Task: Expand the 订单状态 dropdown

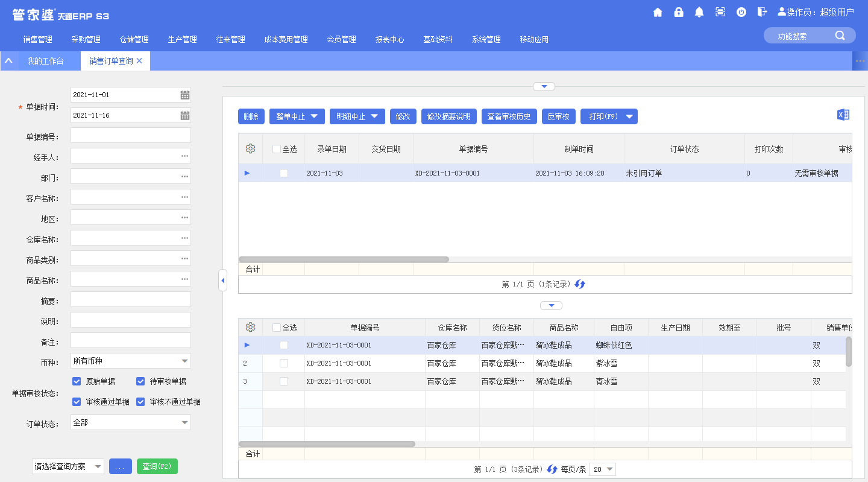Action: 185,423
